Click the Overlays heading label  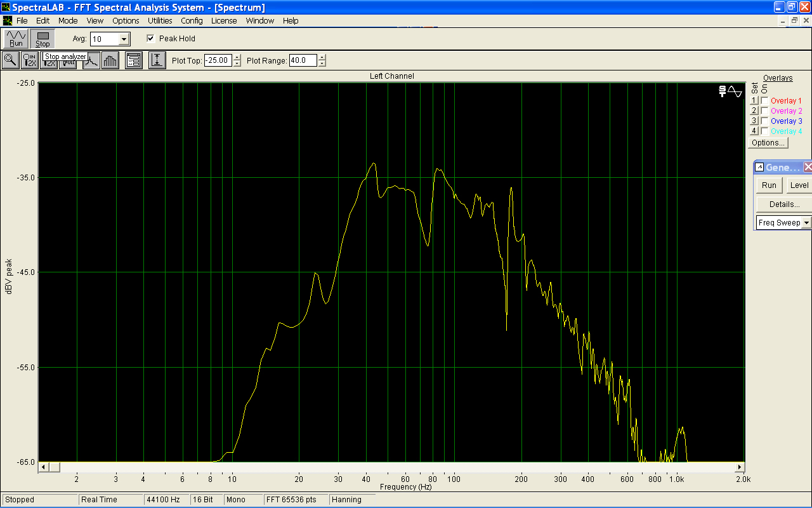[778, 78]
